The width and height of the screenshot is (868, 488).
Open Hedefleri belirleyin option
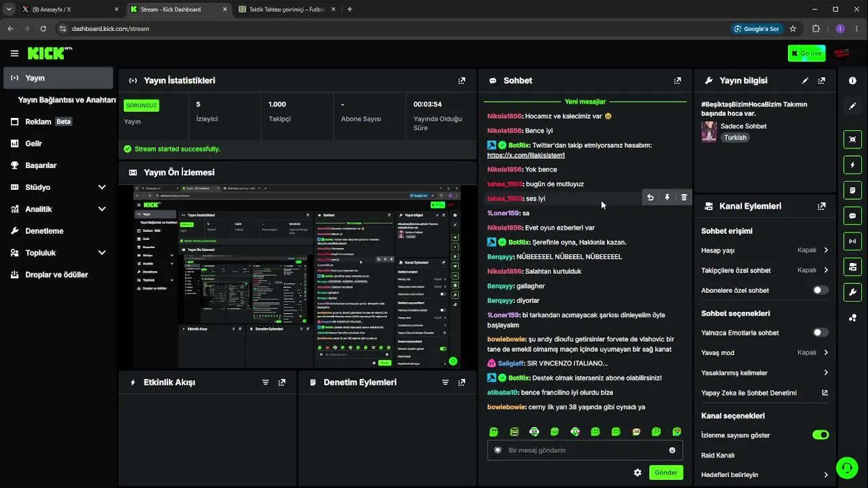[x=765, y=475]
